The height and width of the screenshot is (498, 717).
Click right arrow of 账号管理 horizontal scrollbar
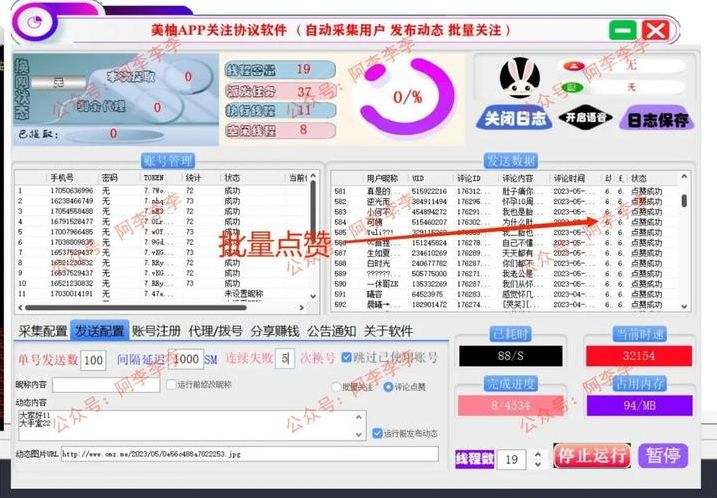tap(301, 307)
